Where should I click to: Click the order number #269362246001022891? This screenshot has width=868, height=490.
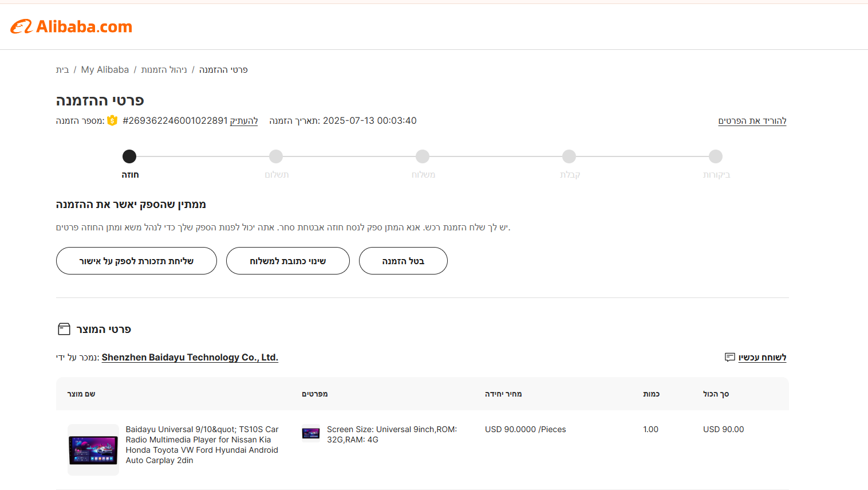tap(175, 120)
